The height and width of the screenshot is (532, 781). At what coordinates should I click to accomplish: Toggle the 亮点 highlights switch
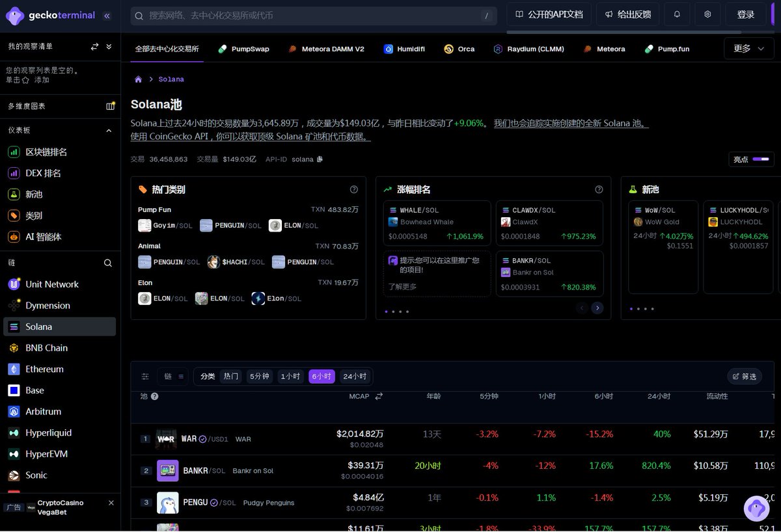(x=760, y=159)
